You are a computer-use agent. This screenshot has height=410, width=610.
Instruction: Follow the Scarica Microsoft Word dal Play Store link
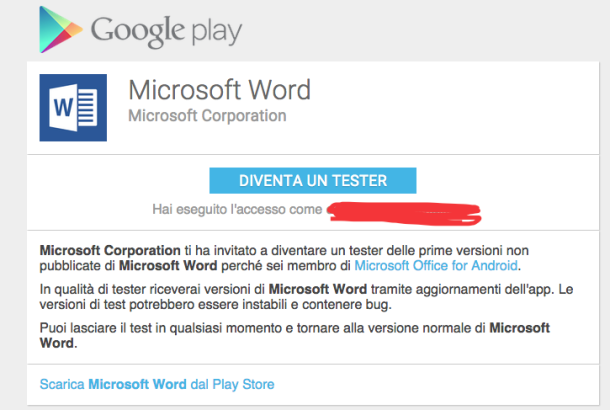[156, 384]
